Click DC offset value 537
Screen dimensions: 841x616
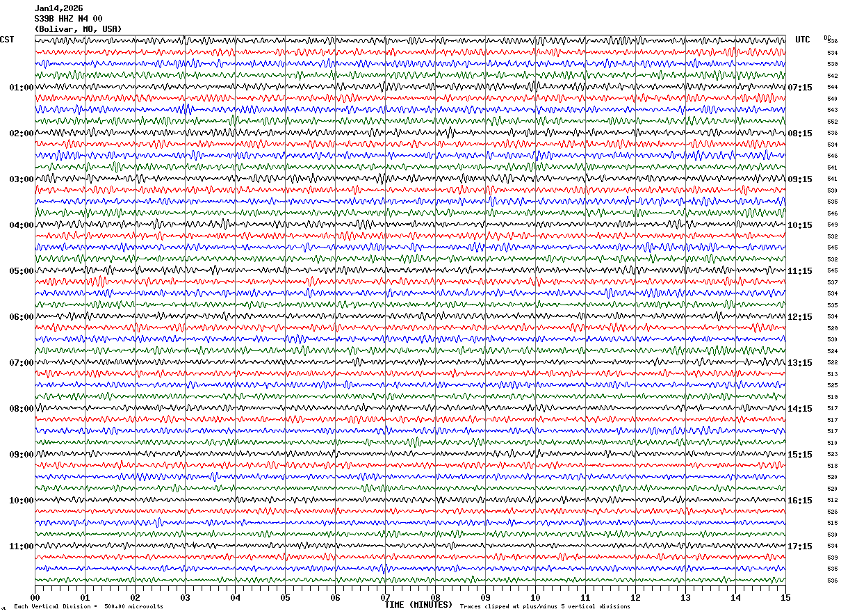(832, 282)
